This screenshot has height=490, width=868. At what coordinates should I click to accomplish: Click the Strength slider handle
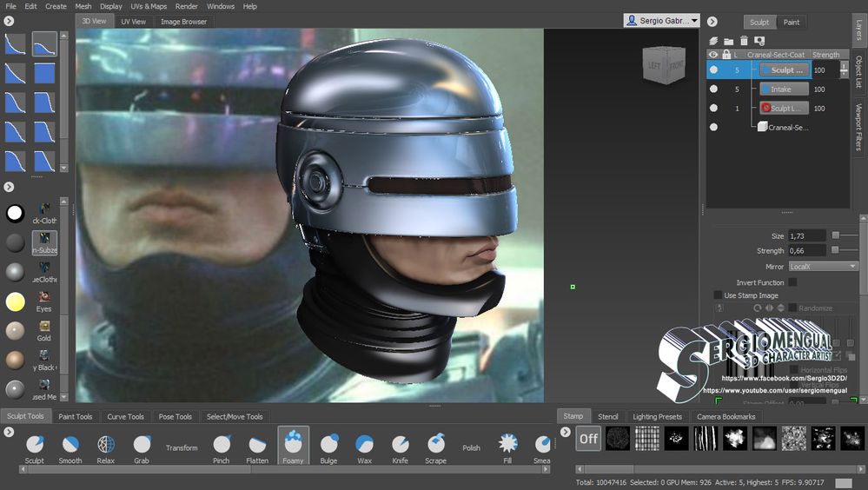click(x=835, y=250)
